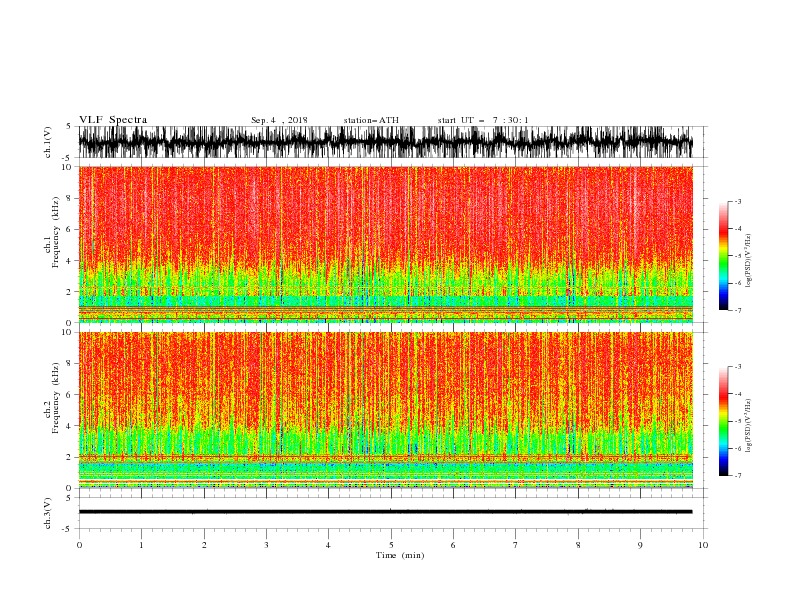The width and height of the screenshot is (792, 612).
Task: Click time axis tick label "3"
Action: [x=266, y=545]
